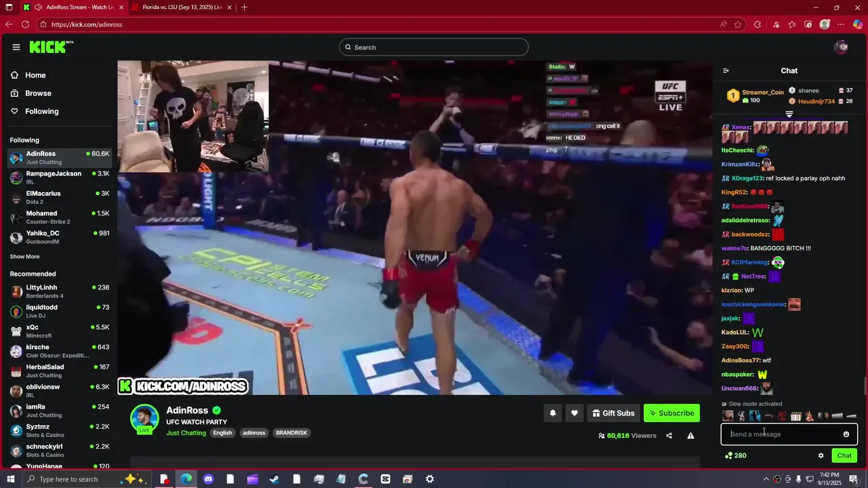
Task: Open the notification center on the taskbar
Action: click(x=854, y=479)
